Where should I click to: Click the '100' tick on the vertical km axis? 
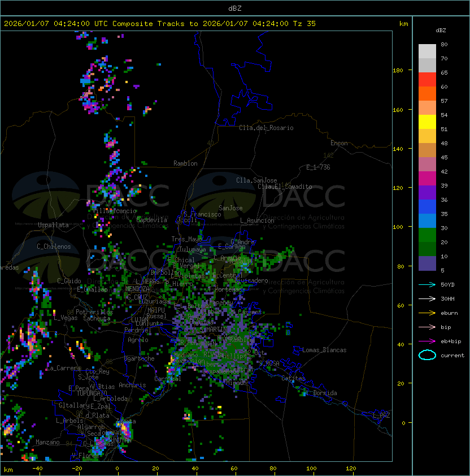pyautogui.click(x=398, y=227)
